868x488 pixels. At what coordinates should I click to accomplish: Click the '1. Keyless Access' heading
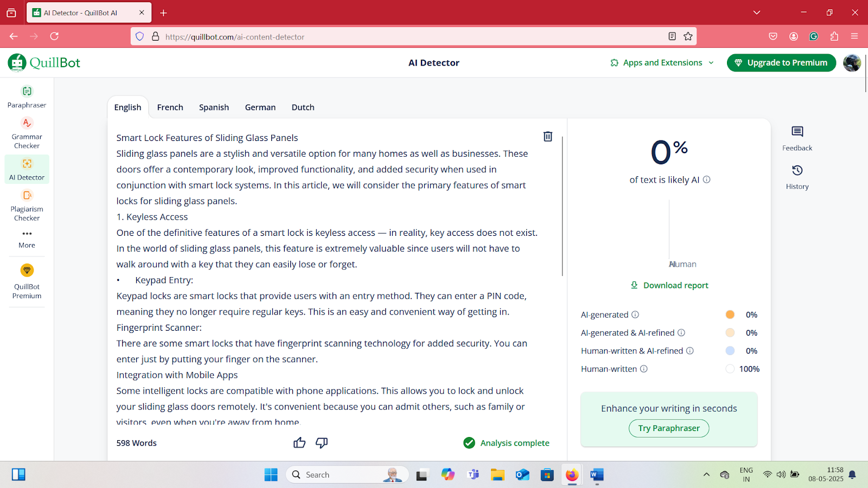pyautogui.click(x=152, y=217)
